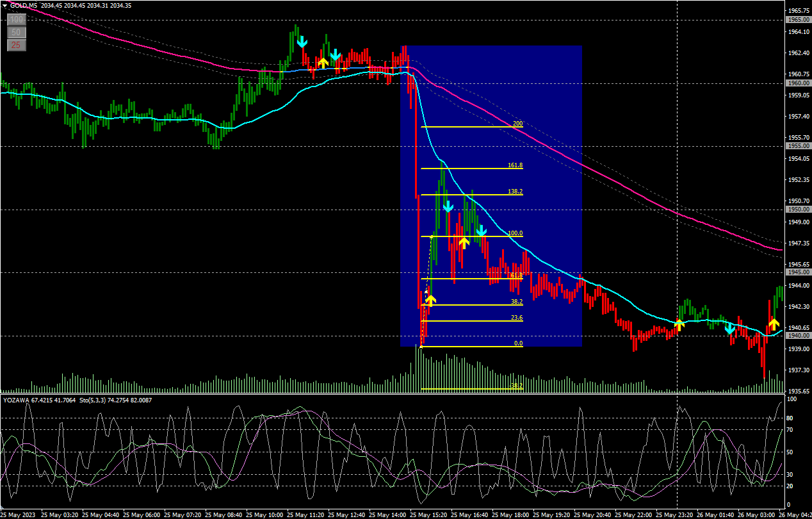Select the 61.8 Fibonacci level label
Screen dimensions: 812x519
click(517, 276)
